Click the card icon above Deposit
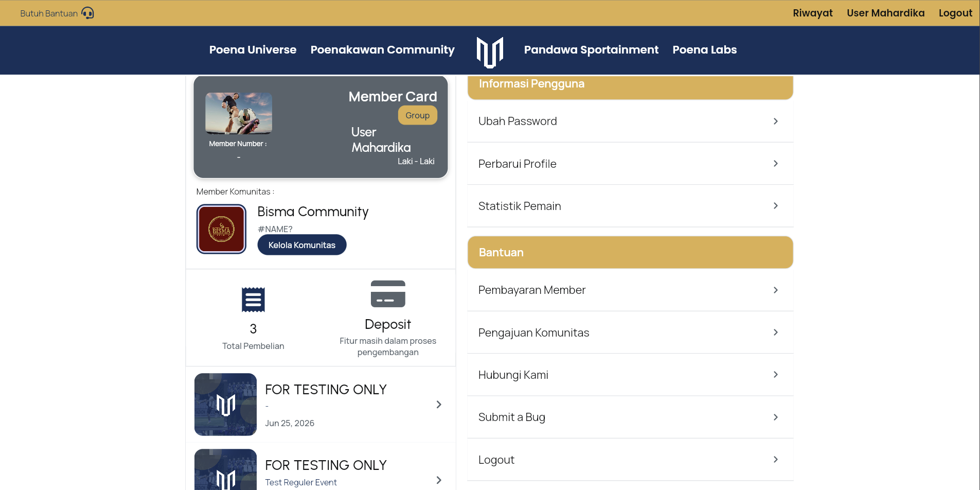The height and width of the screenshot is (490, 980). click(x=388, y=294)
